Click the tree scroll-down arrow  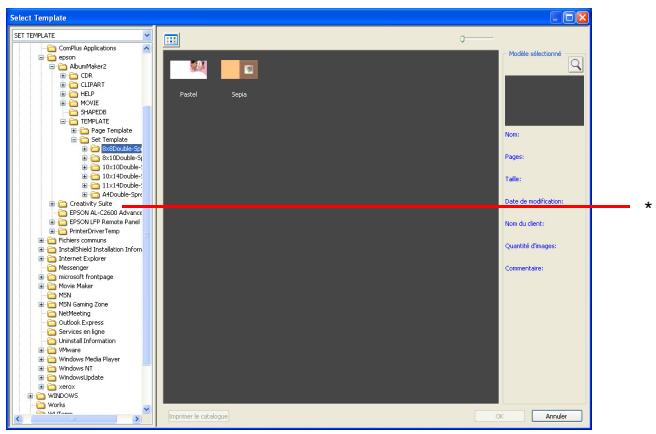tap(147, 409)
